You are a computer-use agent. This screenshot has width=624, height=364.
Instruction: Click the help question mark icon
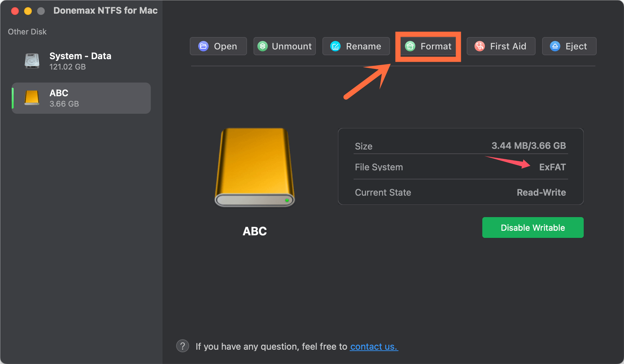pyautogui.click(x=183, y=346)
